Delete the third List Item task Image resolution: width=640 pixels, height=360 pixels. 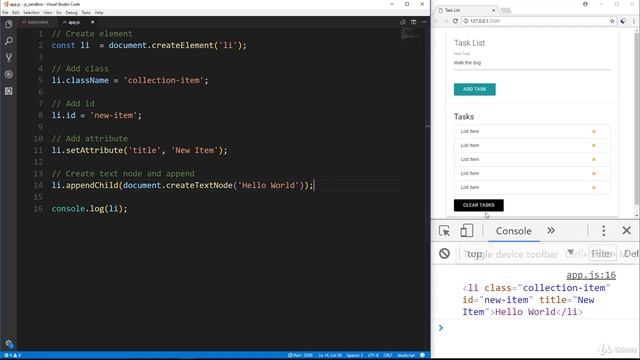point(594,160)
